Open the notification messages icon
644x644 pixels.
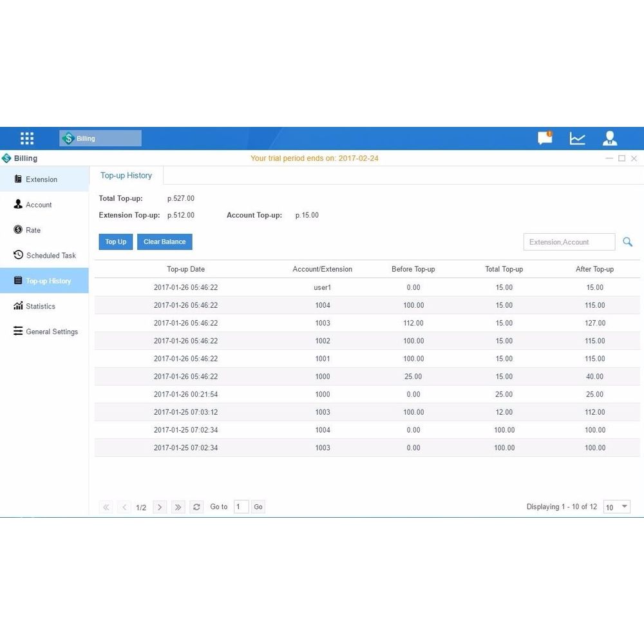click(x=545, y=138)
